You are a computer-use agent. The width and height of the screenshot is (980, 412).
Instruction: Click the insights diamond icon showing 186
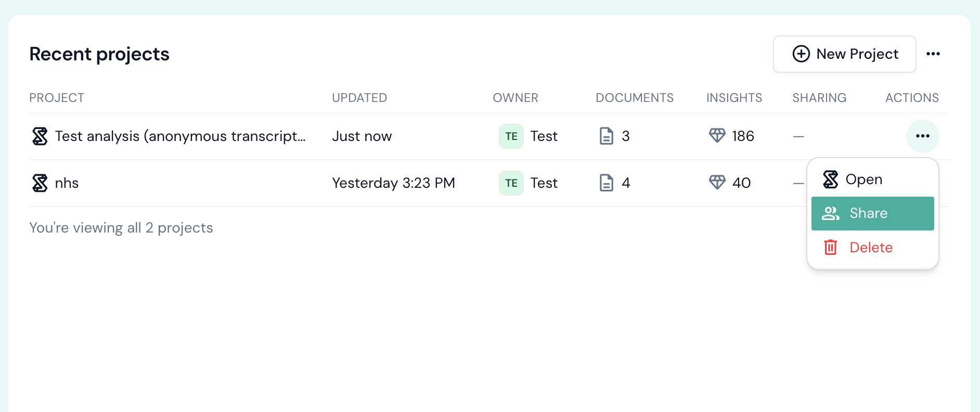pos(717,136)
